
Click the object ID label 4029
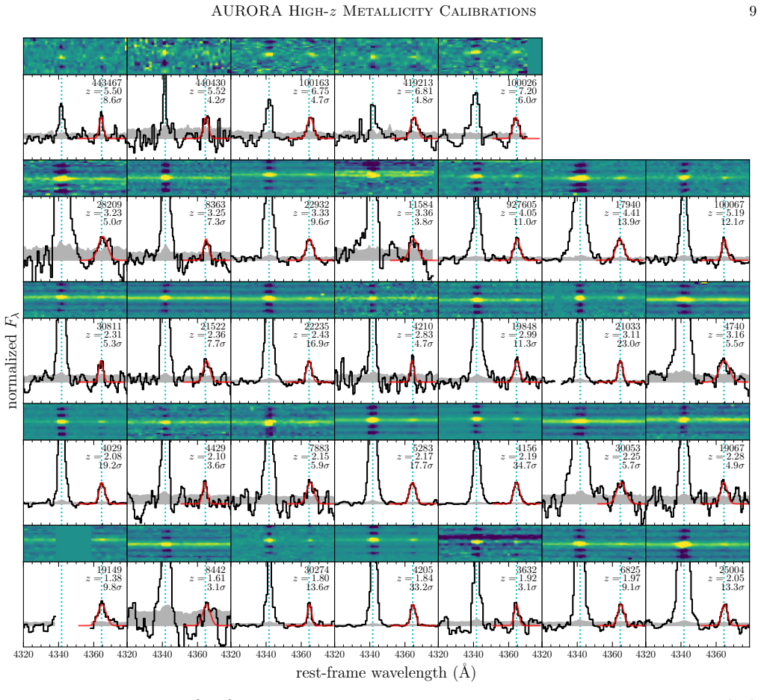point(111,448)
